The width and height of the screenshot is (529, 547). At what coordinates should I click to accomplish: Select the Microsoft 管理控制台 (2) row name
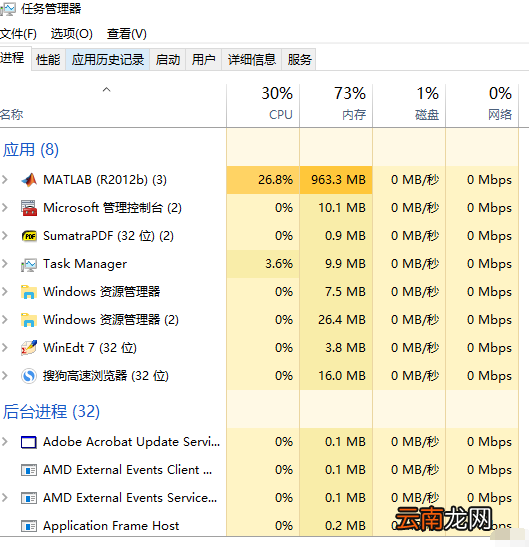tap(112, 208)
